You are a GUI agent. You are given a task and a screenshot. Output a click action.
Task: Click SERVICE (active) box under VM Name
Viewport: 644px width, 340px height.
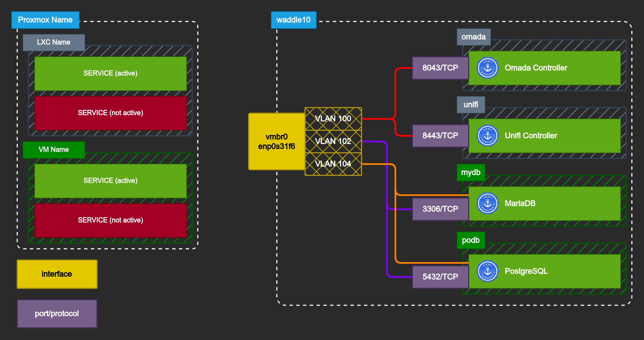click(110, 181)
